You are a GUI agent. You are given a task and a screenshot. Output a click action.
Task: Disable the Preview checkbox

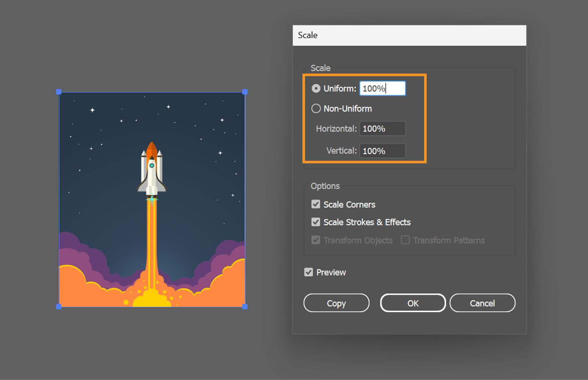coord(309,272)
